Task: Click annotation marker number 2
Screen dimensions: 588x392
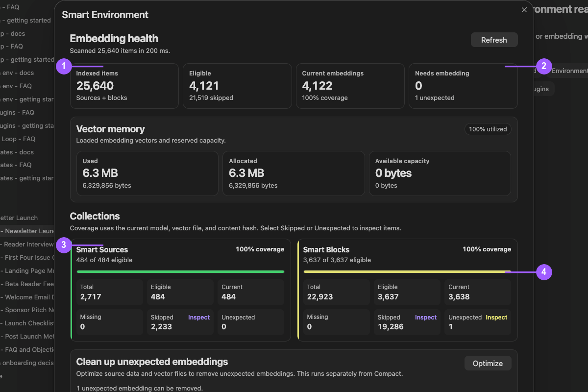Action: tap(544, 66)
